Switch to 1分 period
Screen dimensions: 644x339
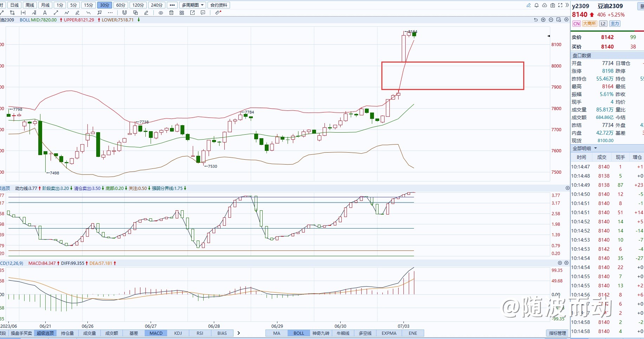click(60, 5)
